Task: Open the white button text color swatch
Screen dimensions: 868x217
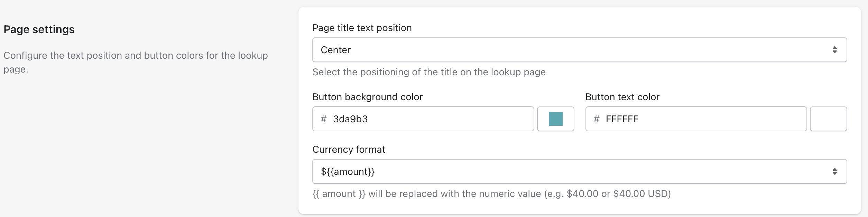Action: point(828,119)
